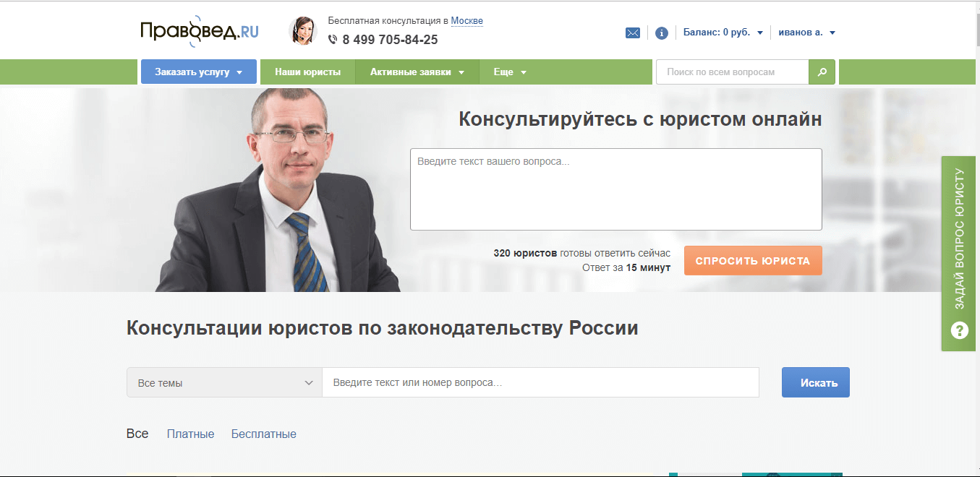Click the consultant avatar in header
The height and width of the screenshot is (477, 980).
(x=302, y=31)
